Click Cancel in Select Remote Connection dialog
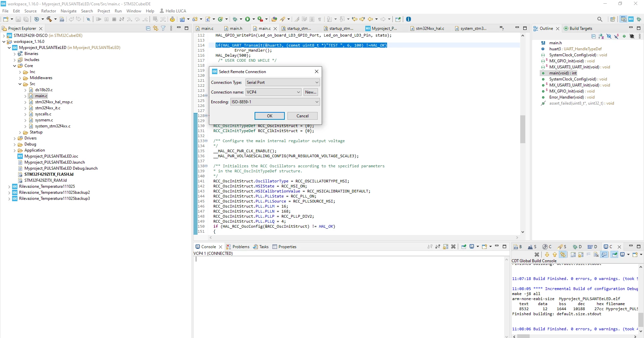Screen dimensions: 644x338 click(303, 116)
